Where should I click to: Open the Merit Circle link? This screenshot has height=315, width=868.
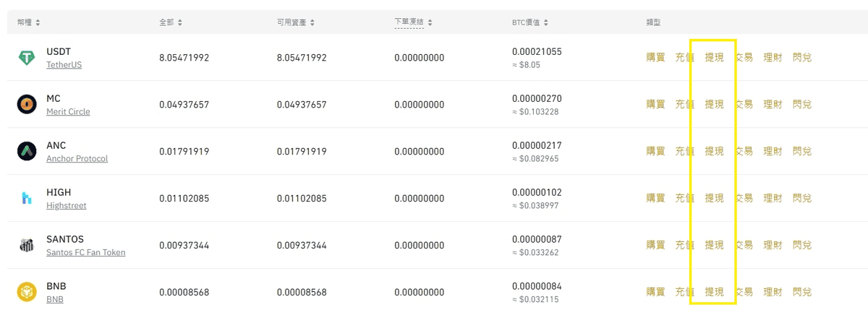[68, 112]
